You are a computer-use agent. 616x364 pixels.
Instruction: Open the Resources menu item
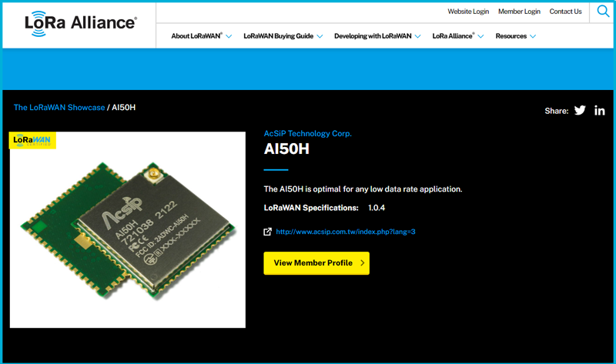point(511,36)
